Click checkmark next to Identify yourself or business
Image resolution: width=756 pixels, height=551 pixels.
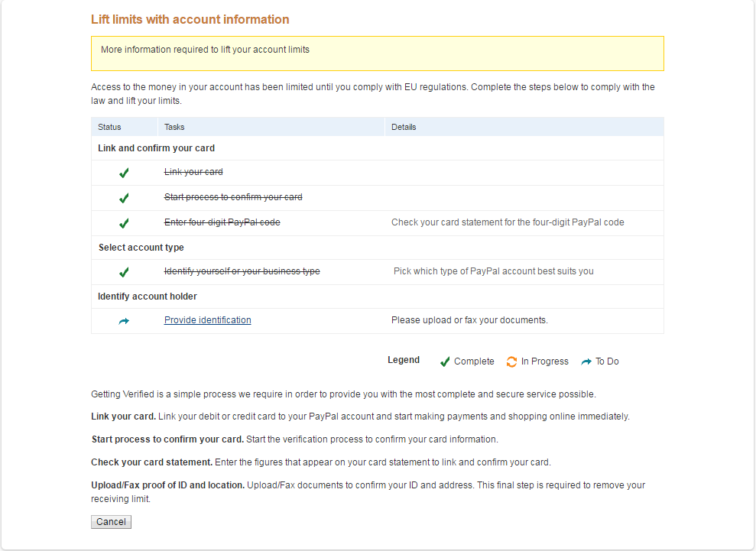pos(124,272)
